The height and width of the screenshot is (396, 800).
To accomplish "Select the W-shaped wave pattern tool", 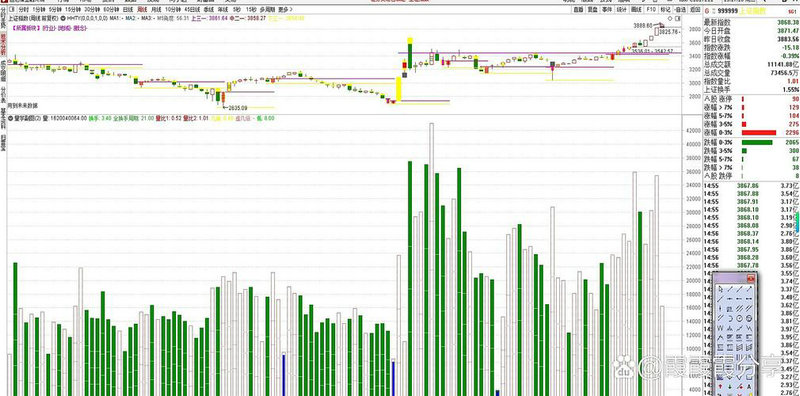I will (720, 328).
